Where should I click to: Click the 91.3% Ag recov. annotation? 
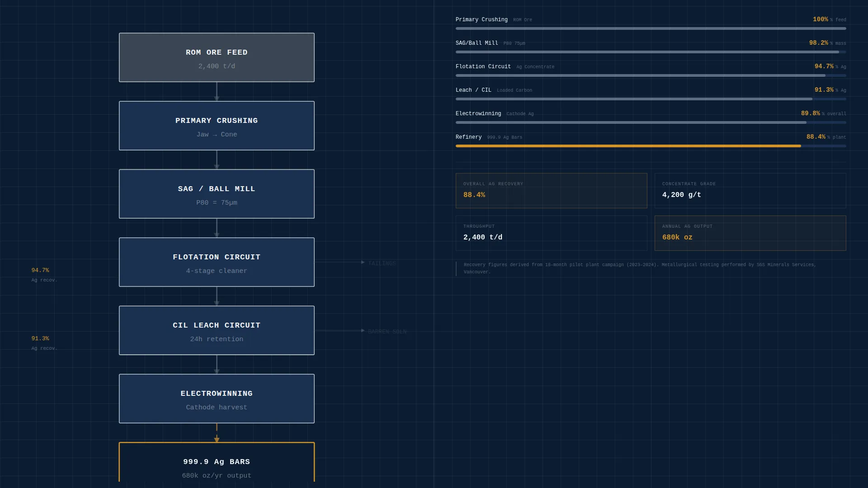(x=44, y=343)
